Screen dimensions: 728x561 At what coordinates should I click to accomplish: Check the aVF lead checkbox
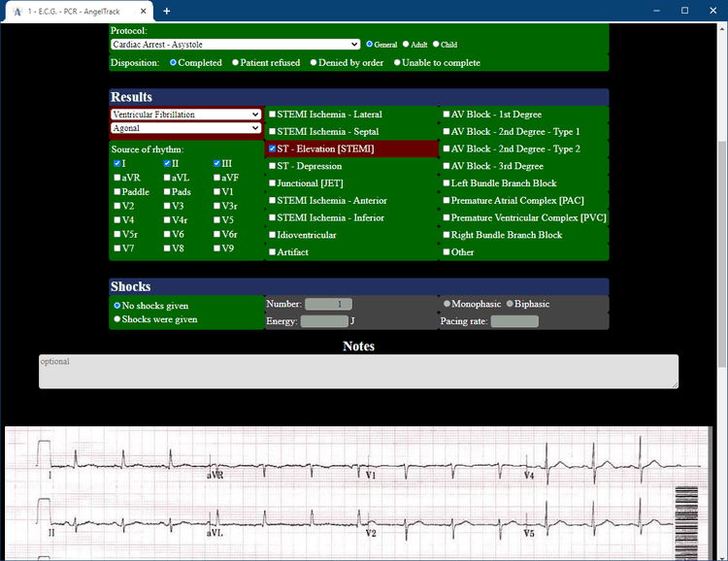216,178
